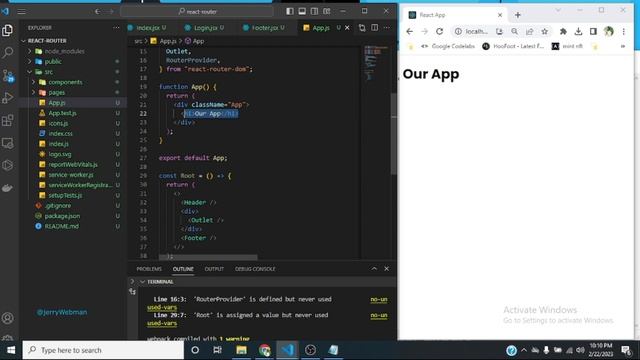Open the Accounts icon in activity bar

7,318
